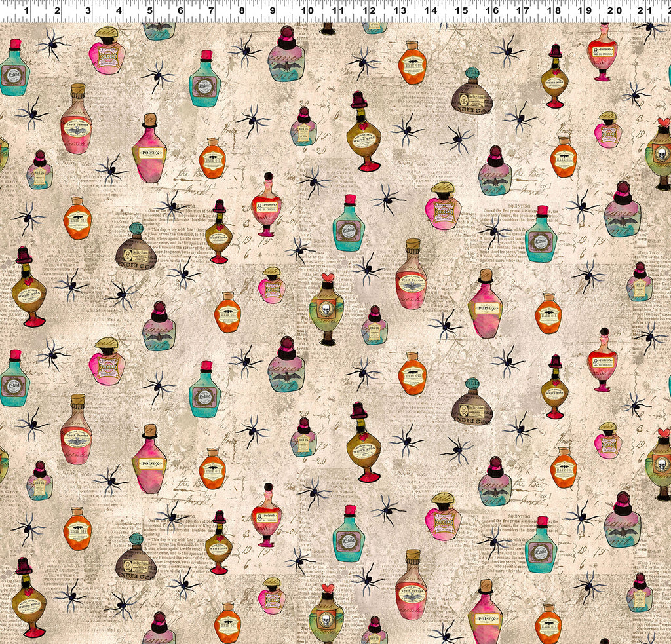Screen dimensions: 671x644
Task: Select the 5 inch mark on the ruler
Action: 149,10
